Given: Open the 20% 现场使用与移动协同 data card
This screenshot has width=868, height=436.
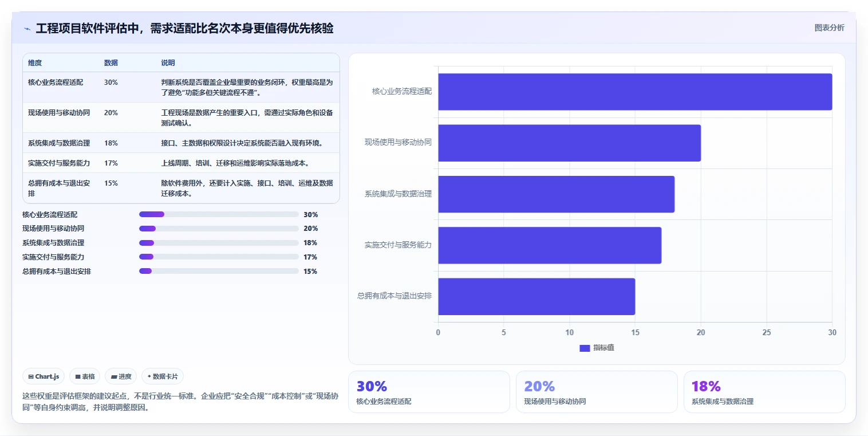Looking at the screenshot, I should (x=597, y=392).
